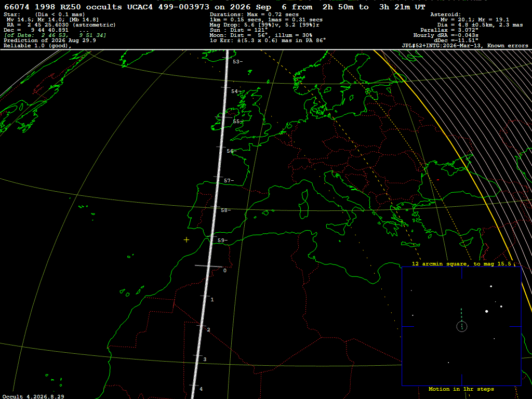Click the event title 66074 1998 RZ50 occults
This screenshot has height=399, width=532.
click(63, 7)
